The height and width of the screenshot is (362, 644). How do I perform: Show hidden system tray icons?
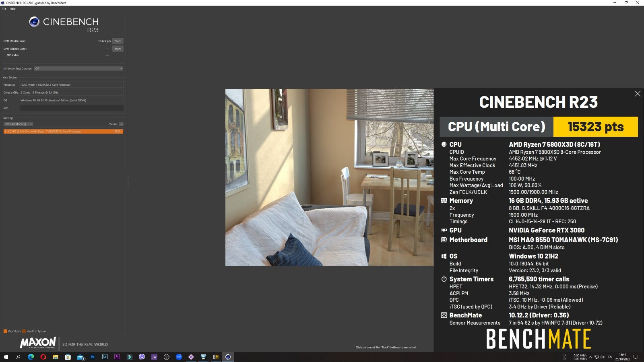[x=590, y=357]
